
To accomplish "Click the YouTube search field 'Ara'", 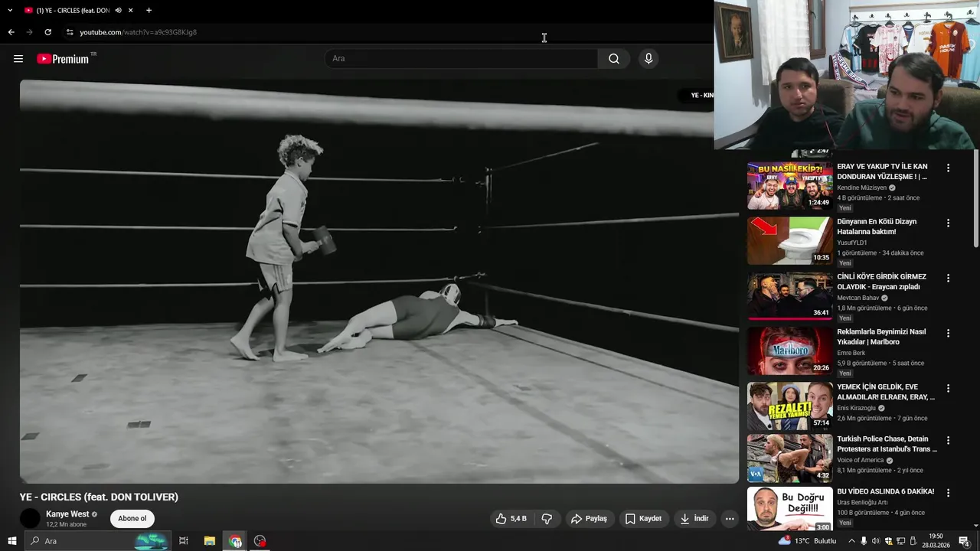I will tap(462, 59).
